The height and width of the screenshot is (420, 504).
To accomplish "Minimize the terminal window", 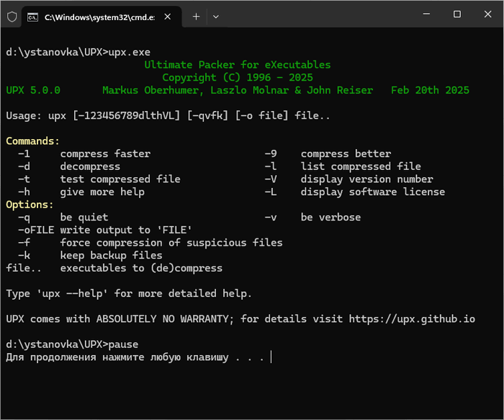I will coord(426,14).
